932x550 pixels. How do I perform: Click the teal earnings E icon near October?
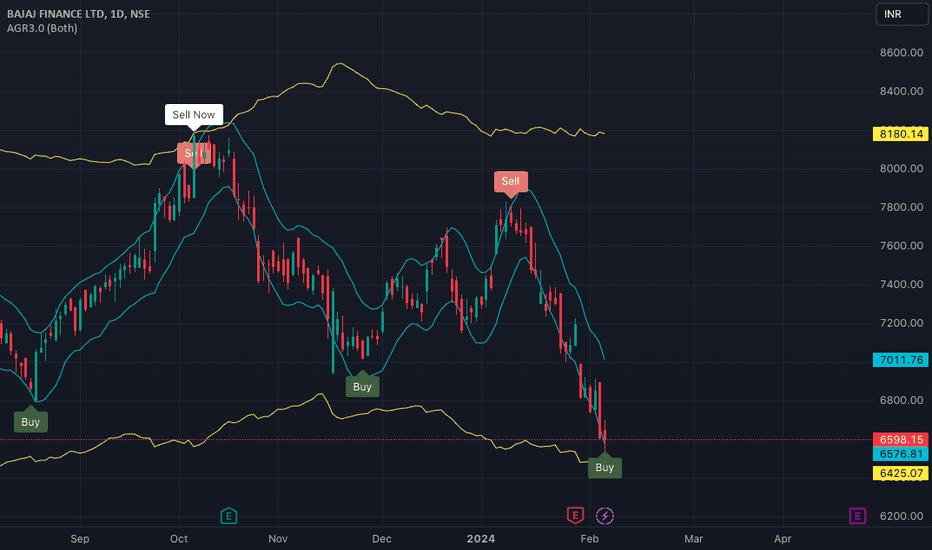click(x=229, y=516)
